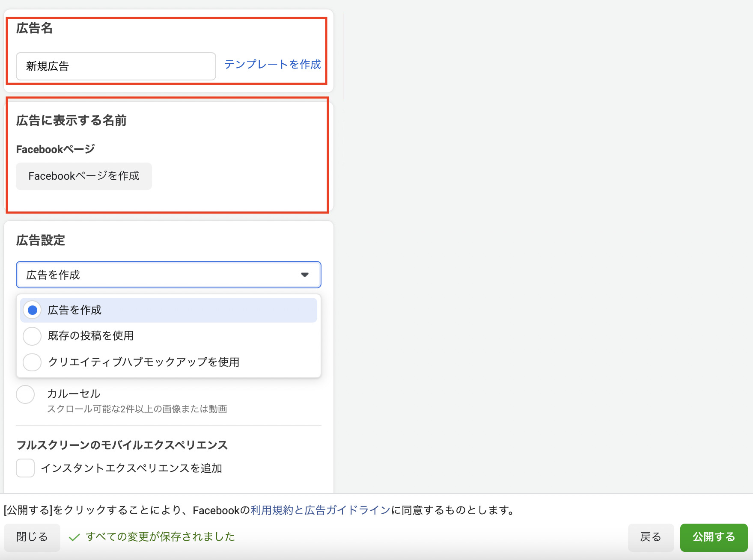The height and width of the screenshot is (560, 753).
Task: Select the カルーセル format radio button
Action: pyautogui.click(x=25, y=394)
